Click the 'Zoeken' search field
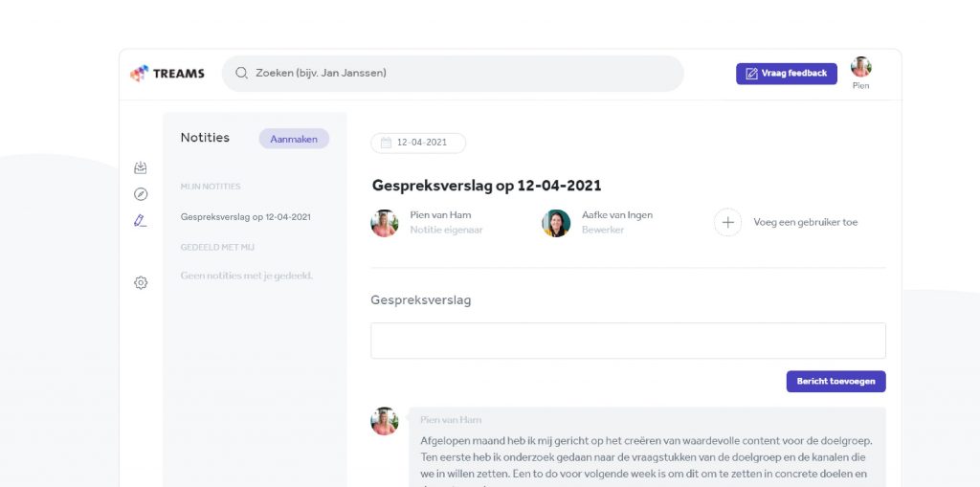The image size is (980, 487). (x=459, y=73)
